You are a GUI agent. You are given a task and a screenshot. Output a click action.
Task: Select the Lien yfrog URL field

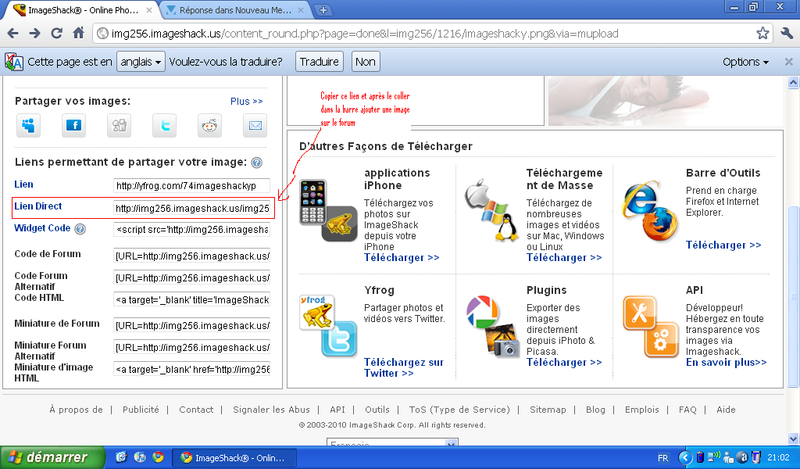coord(191,186)
